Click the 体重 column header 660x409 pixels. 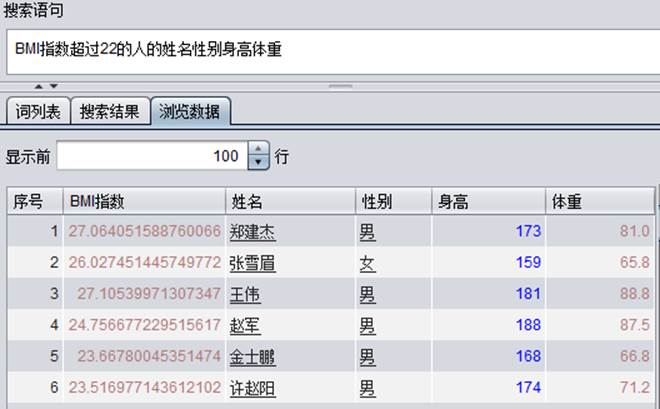pyautogui.click(x=600, y=201)
